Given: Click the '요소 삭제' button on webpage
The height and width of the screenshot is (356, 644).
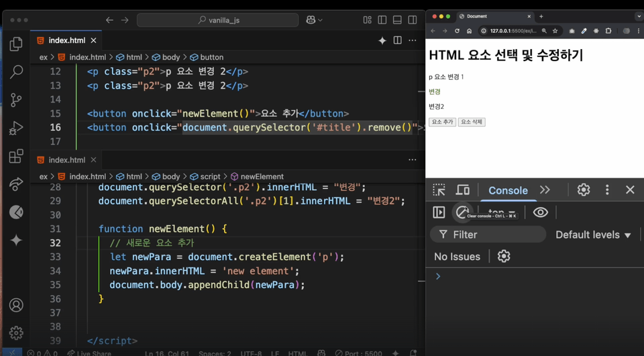Looking at the screenshot, I should click(472, 122).
